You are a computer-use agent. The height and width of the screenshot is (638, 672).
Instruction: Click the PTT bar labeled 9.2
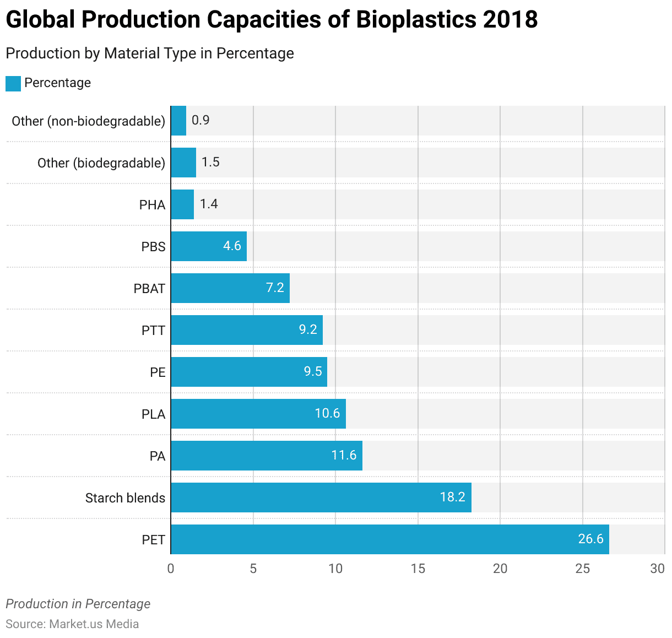pyautogui.click(x=246, y=330)
